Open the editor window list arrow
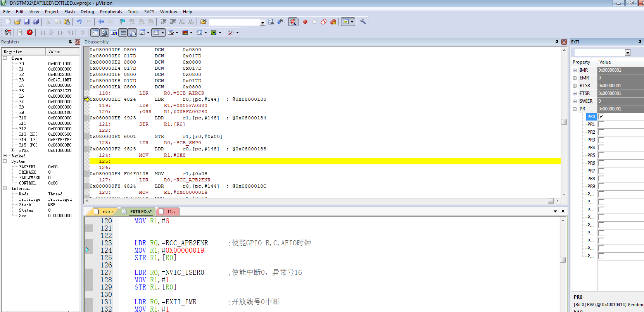The image size is (644, 312). tap(555, 211)
